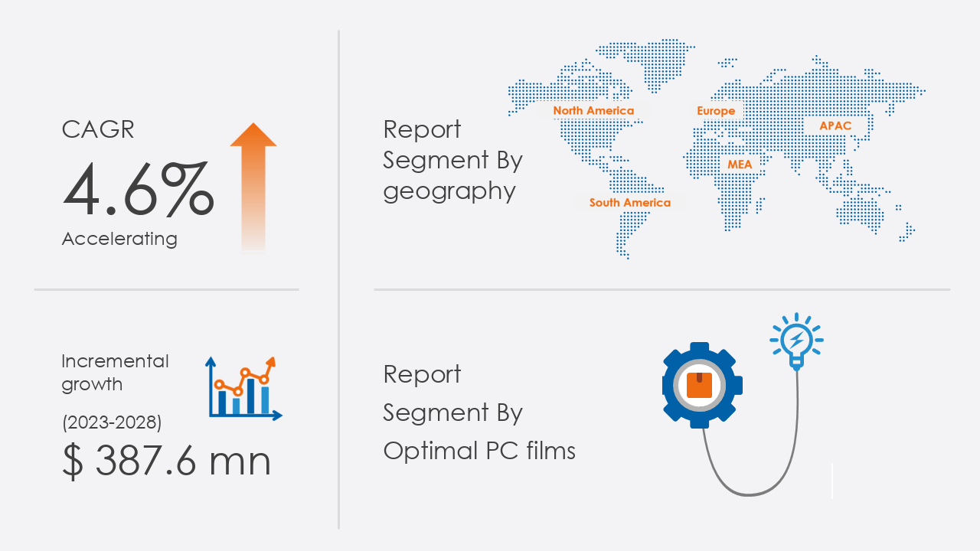Select the North America map label
The width and height of the screenshot is (980, 551).
click(x=593, y=111)
